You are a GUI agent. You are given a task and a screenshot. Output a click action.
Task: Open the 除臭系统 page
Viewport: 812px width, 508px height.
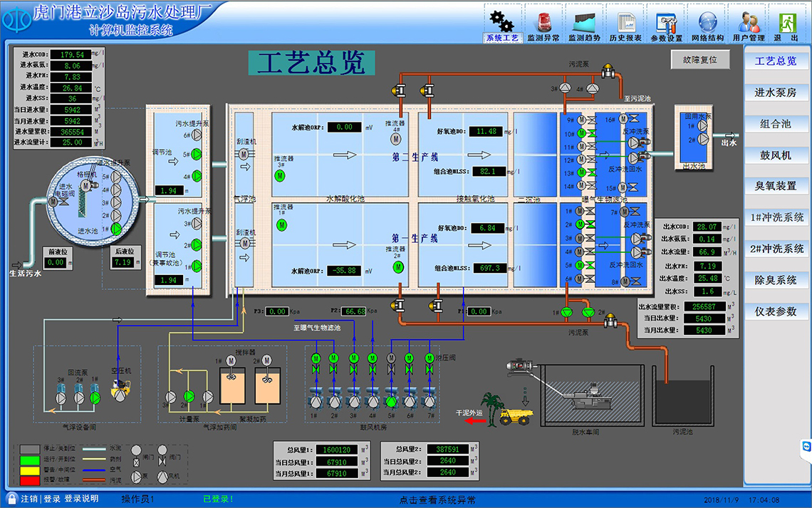click(776, 280)
